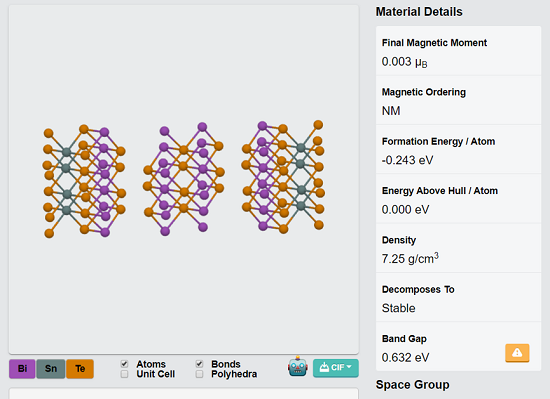The height and width of the screenshot is (399, 550).
Task: Click the Decomposes To Stable entry
Action: click(458, 297)
